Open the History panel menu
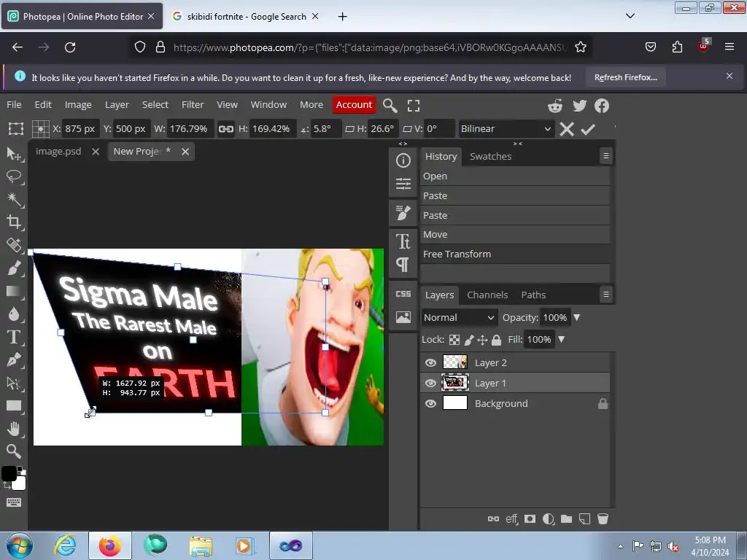This screenshot has width=747, height=560. (606, 156)
